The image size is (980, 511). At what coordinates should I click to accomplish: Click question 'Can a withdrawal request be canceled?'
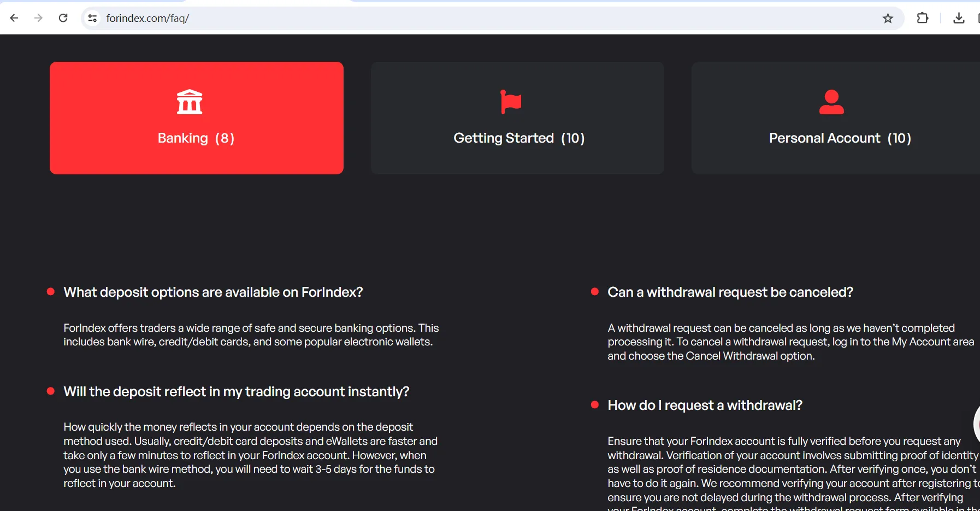pos(730,292)
